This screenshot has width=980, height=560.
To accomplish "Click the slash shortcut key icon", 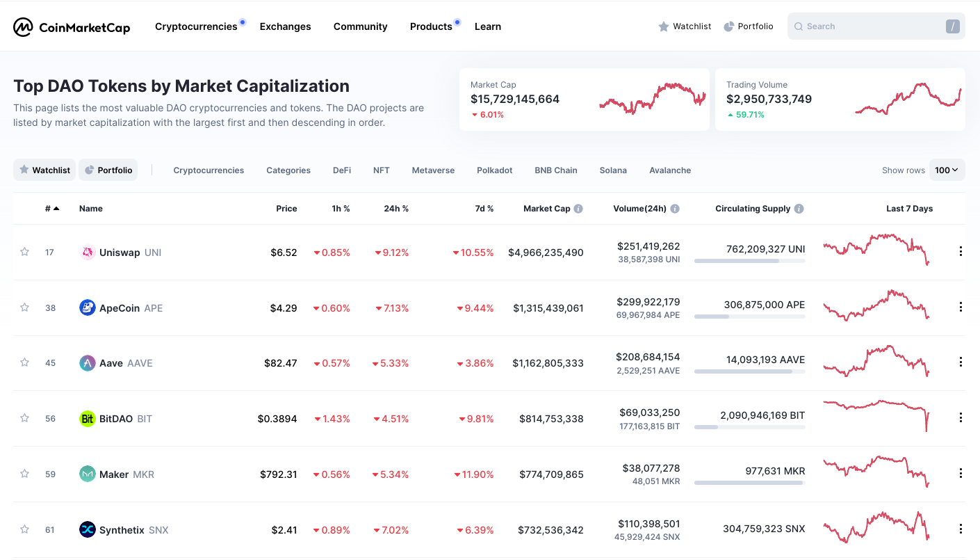I will coord(952,26).
